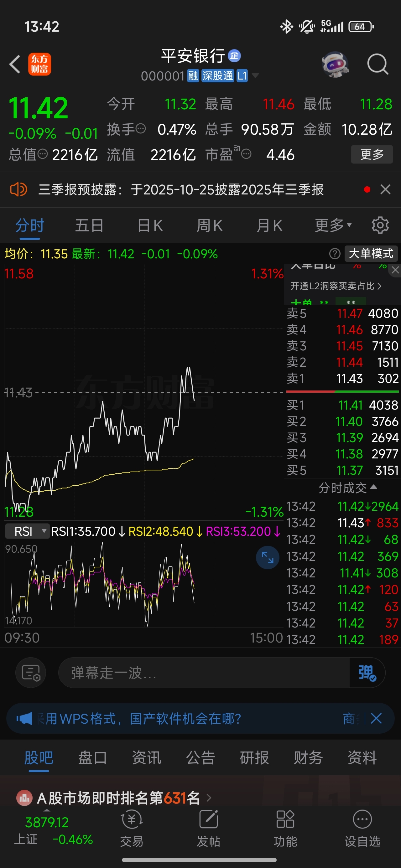
Task: Tap the Bluetooth status icon
Action: click(286, 27)
